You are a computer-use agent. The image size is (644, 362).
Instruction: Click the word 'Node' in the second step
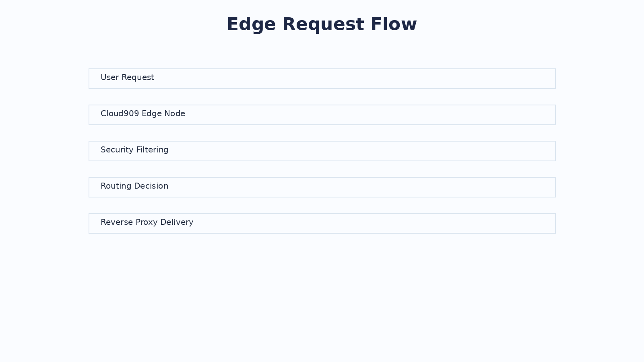175,114
